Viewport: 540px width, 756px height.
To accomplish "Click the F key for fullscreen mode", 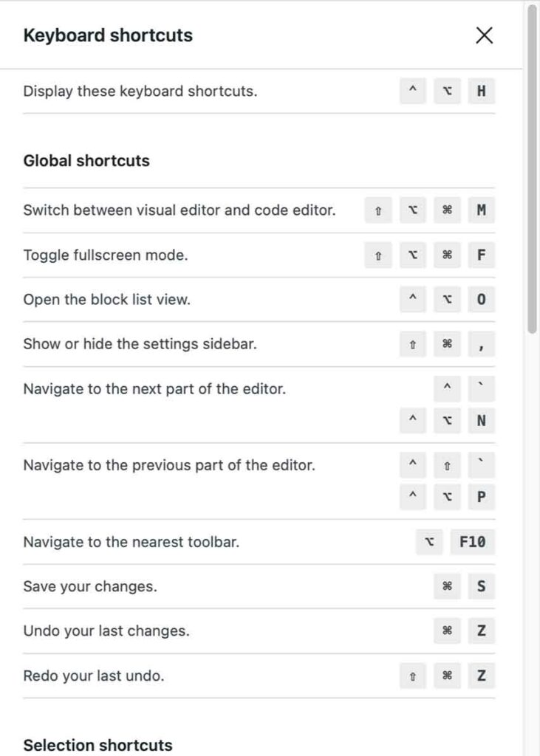I will 481,255.
